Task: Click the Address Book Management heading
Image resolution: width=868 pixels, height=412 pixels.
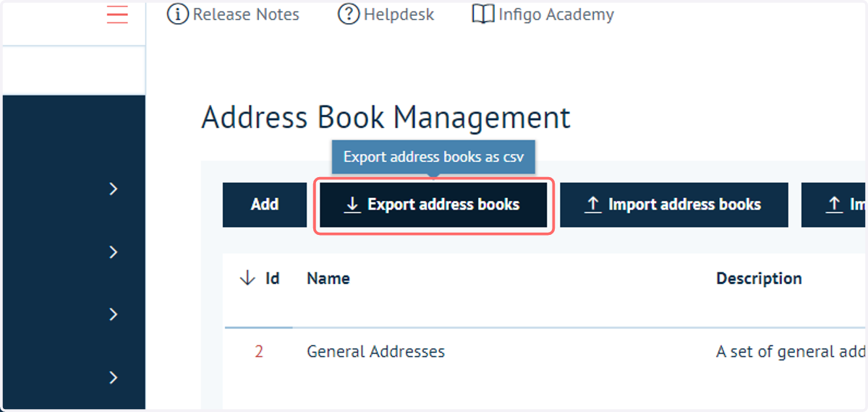Action: (x=386, y=117)
